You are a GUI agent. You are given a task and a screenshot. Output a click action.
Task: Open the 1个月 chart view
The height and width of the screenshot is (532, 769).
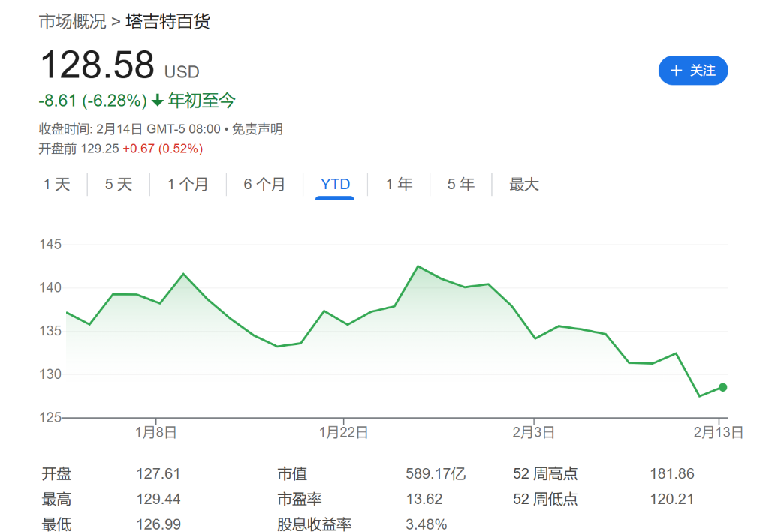(x=188, y=184)
